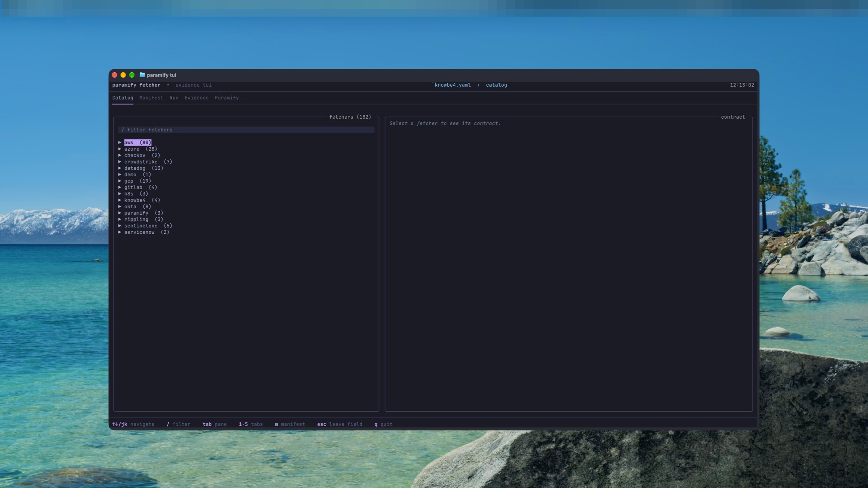Select the knowbe4 (4) row

coord(142,200)
